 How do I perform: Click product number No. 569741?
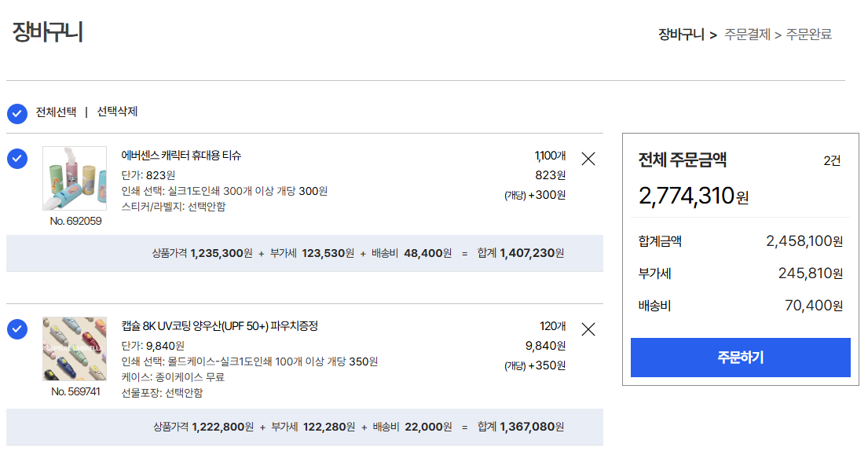pyautogui.click(x=75, y=391)
